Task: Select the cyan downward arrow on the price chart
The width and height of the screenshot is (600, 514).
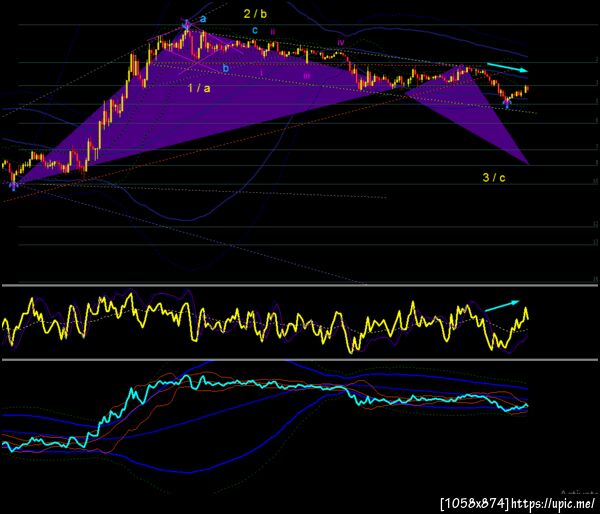Action: [507, 67]
